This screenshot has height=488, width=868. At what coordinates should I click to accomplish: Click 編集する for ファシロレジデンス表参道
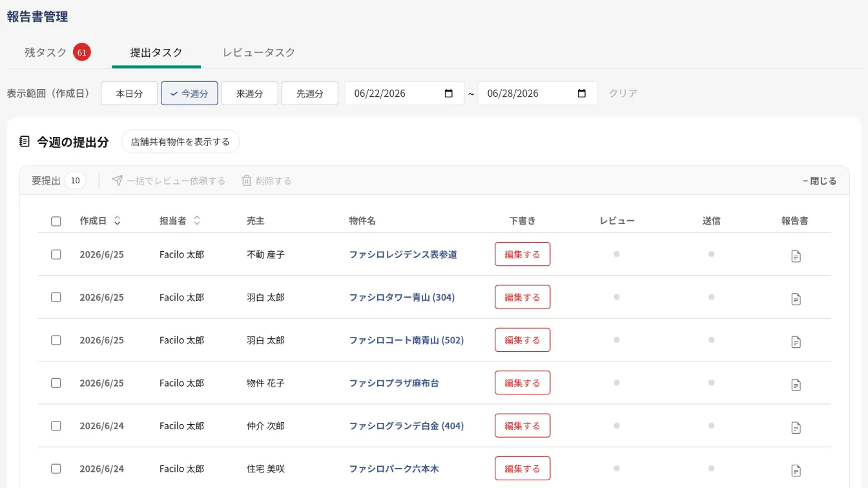click(x=522, y=254)
